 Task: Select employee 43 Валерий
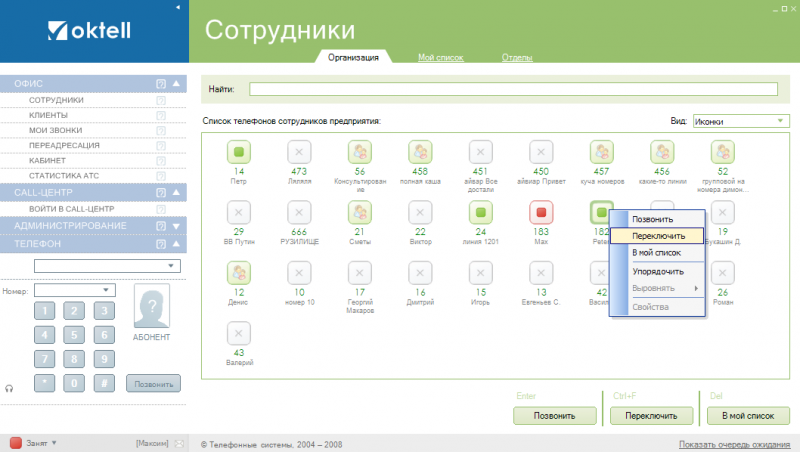238,333
